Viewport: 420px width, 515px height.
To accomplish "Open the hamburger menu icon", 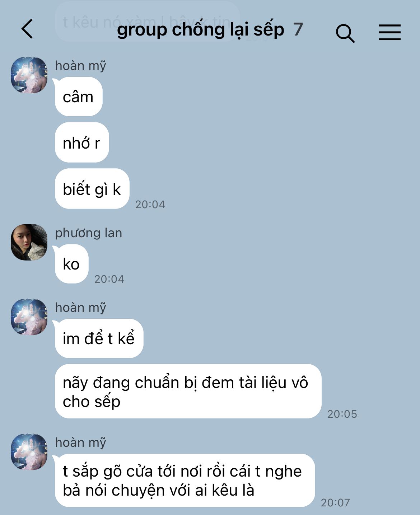I will 389,32.
